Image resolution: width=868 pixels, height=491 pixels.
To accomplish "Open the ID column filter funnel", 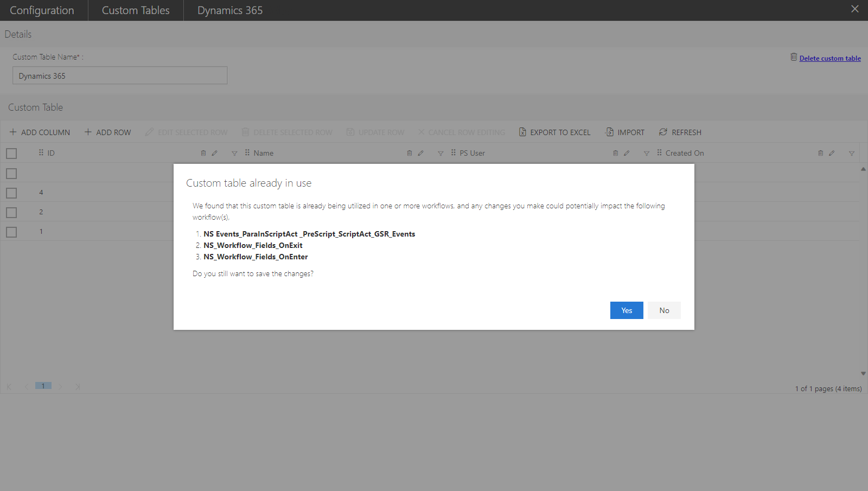I will (x=234, y=154).
